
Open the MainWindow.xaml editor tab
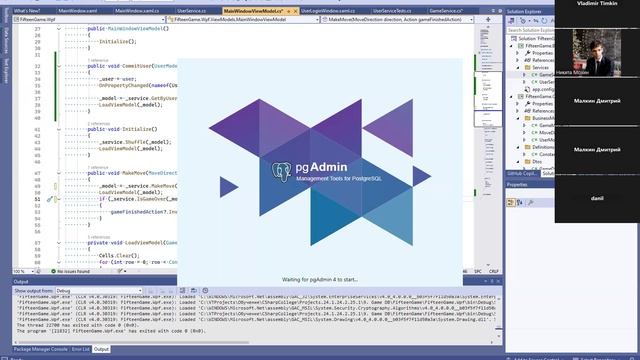[78, 11]
